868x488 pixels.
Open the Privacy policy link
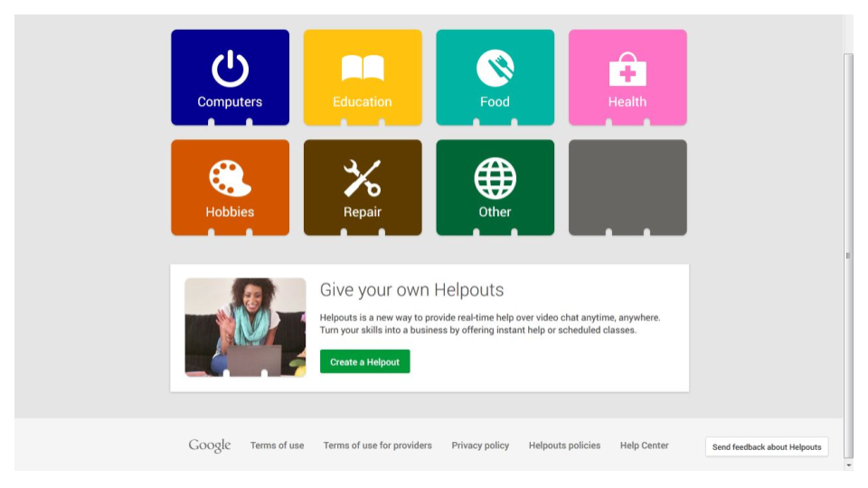[x=480, y=446]
